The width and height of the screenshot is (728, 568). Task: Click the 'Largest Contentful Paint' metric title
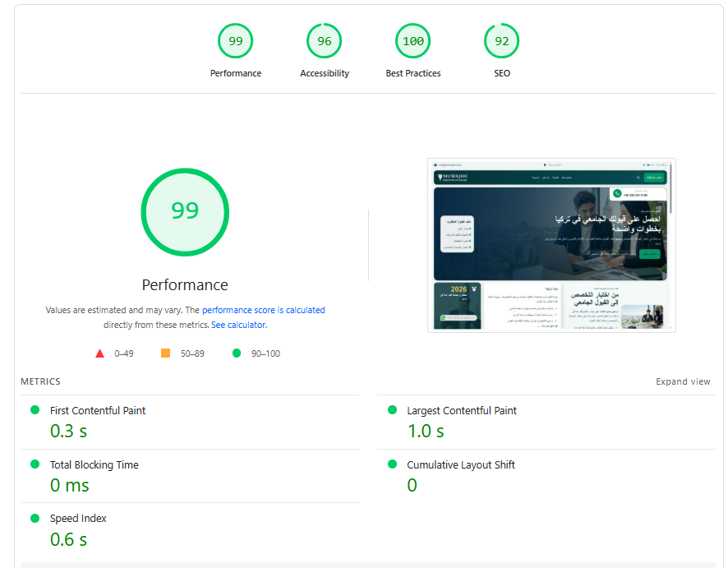point(462,410)
